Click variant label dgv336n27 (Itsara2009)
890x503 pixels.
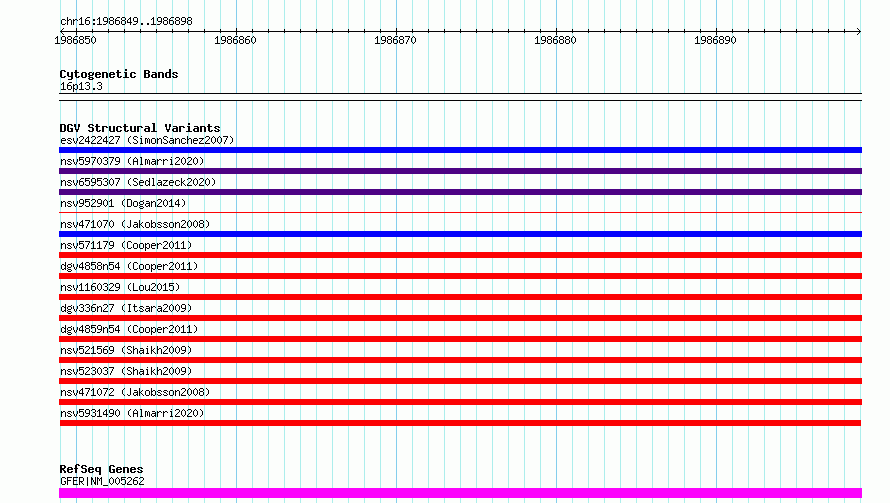click(x=126, y=308)
